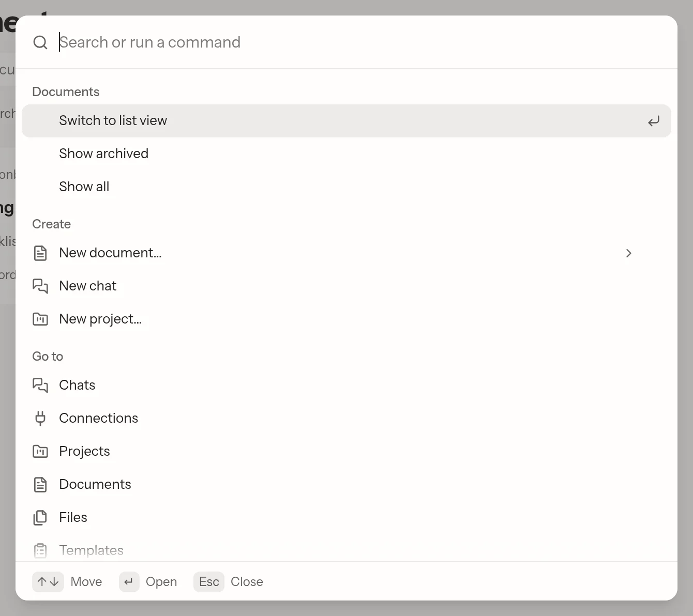The width and height of the screenshot is (693, 616).
Task: Click the Enter key Open hint
Action: pos(129,582)
